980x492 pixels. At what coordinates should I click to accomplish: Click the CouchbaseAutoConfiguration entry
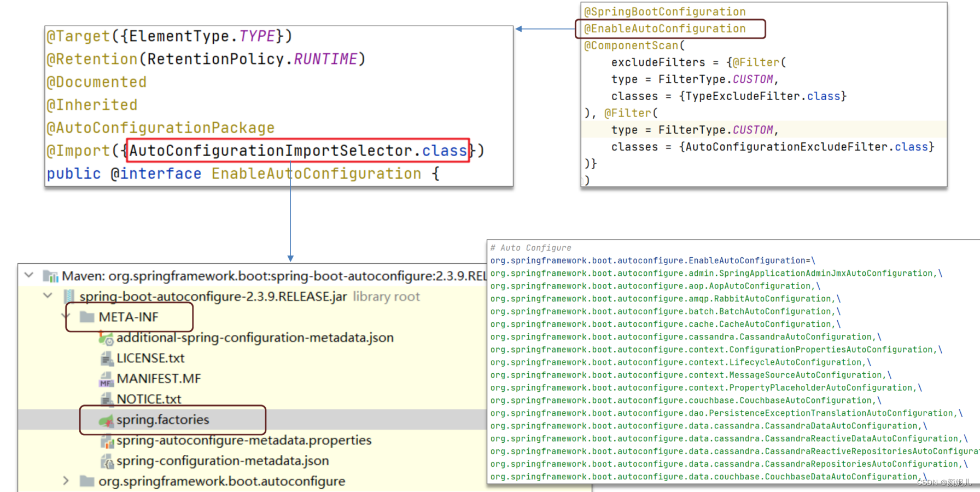tap(686, 400)
